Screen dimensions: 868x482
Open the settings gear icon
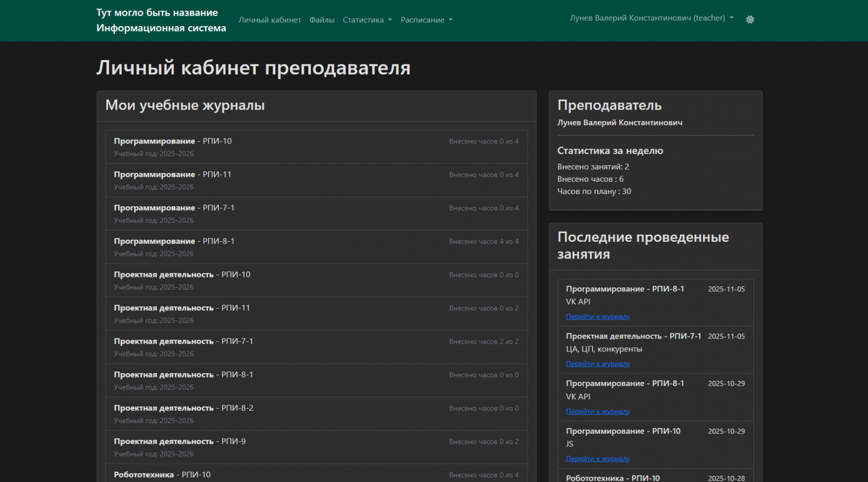coord(749,19)
